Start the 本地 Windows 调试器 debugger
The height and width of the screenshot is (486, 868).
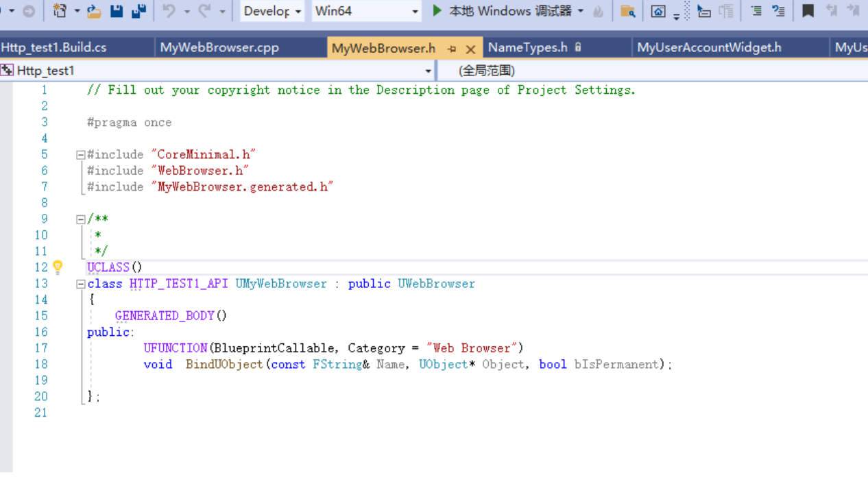(503, 12)
